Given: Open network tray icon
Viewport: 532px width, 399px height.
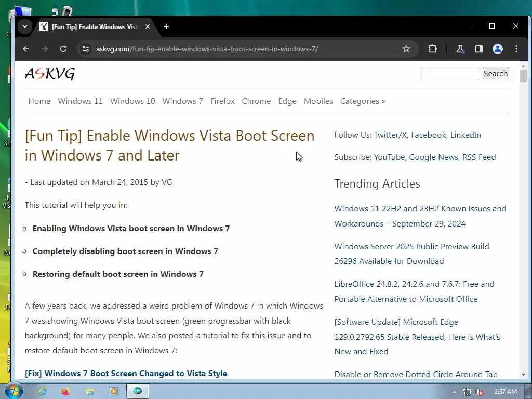Looking at the screenshot, I should (467, 392).
